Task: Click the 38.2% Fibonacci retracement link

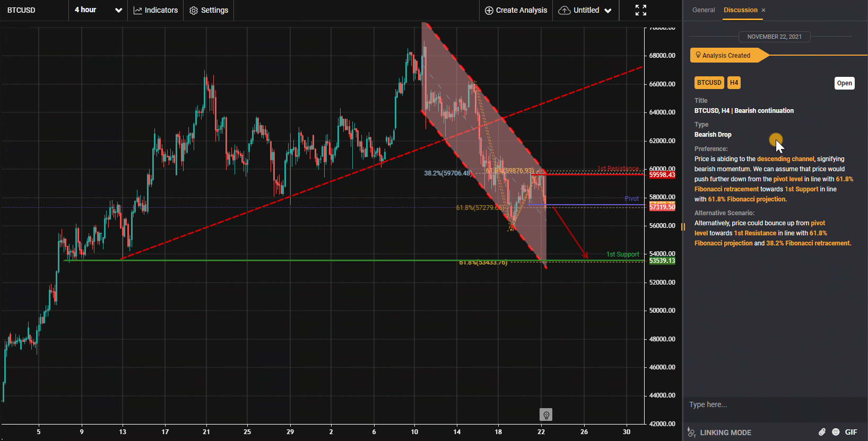Action: click(808, 243)
